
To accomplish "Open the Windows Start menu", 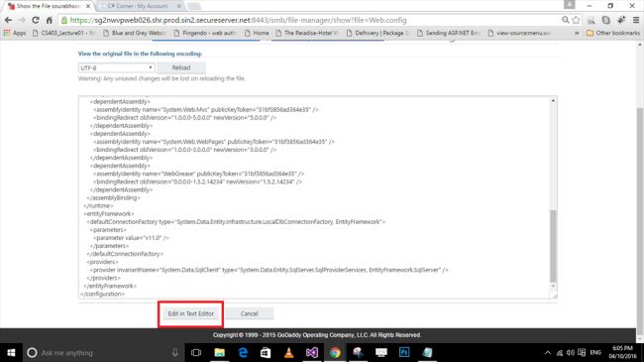I will tap(11, 352).
